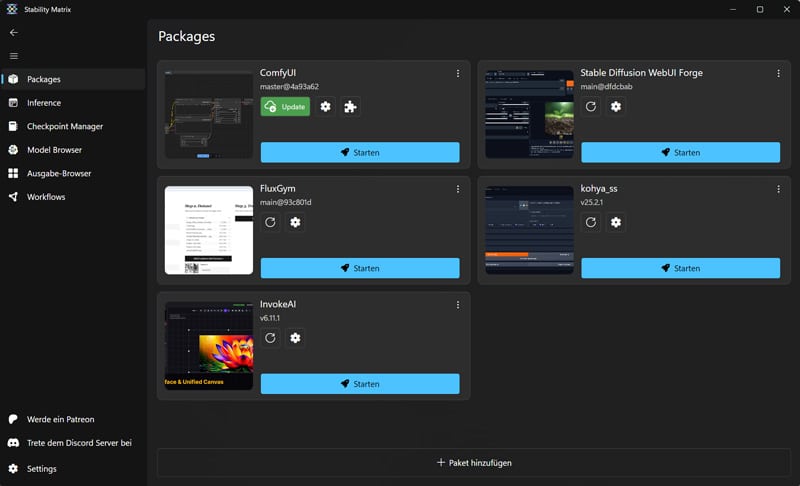Click the back arrow in title area
Image resolution: width=800 pixels, height=486 pixels.
(x=14, y=33)
